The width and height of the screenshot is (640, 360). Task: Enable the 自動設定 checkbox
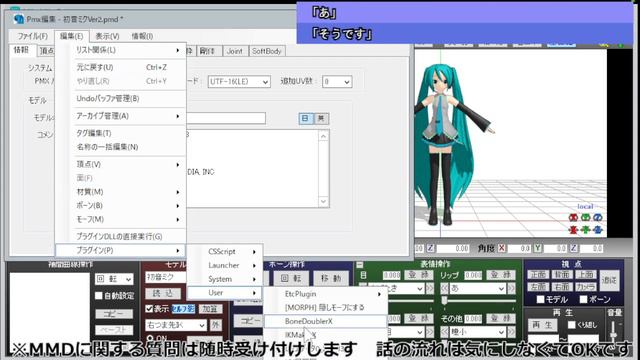click(x=99, y=296)
